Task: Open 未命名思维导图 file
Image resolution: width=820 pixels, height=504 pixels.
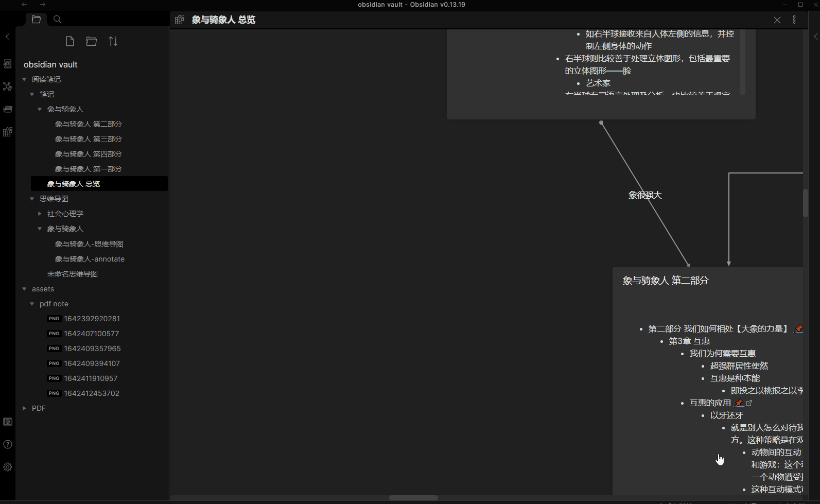Action: [73, 274]
